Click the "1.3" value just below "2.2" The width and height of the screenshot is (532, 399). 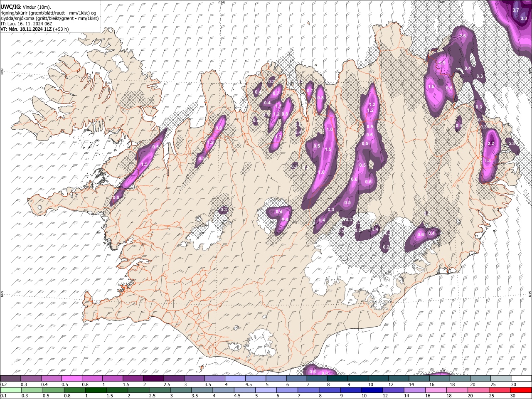488,160
